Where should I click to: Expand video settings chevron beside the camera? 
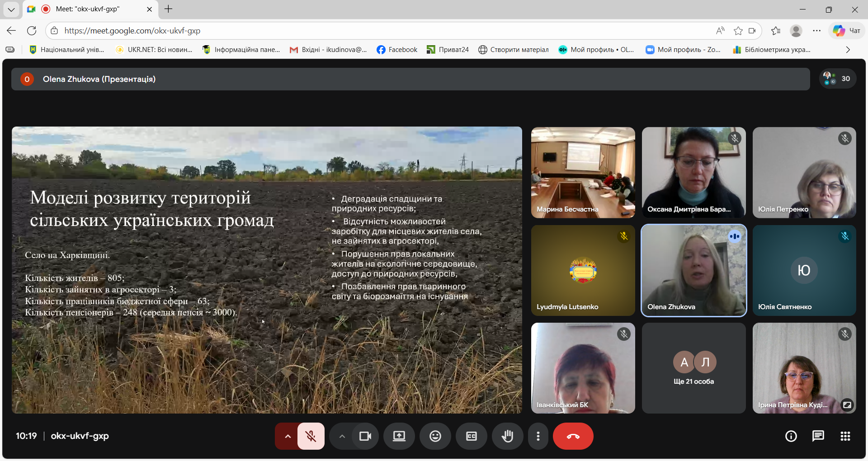click(x=342, y=436)
